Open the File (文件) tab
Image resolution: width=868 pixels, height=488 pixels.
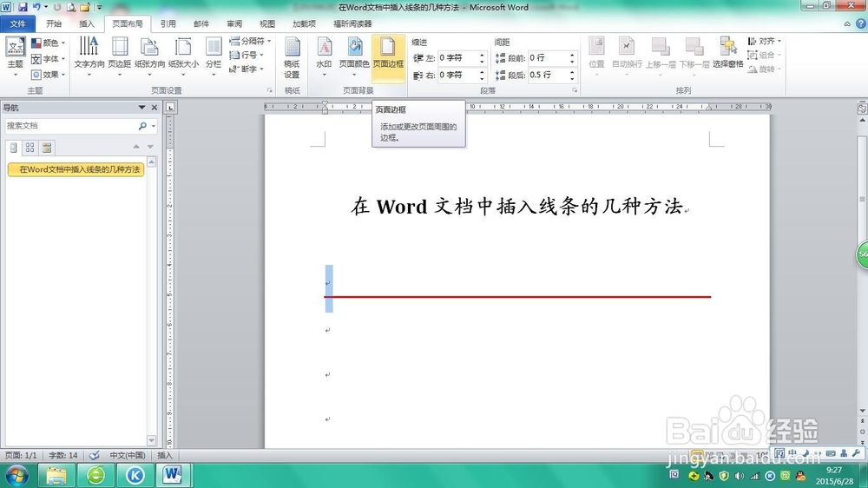[17, 23]
